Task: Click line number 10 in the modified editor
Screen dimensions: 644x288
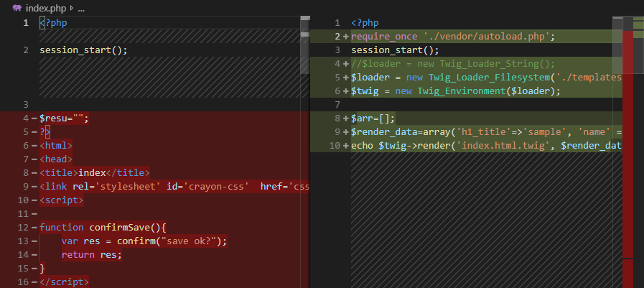Action: (335, 146)
